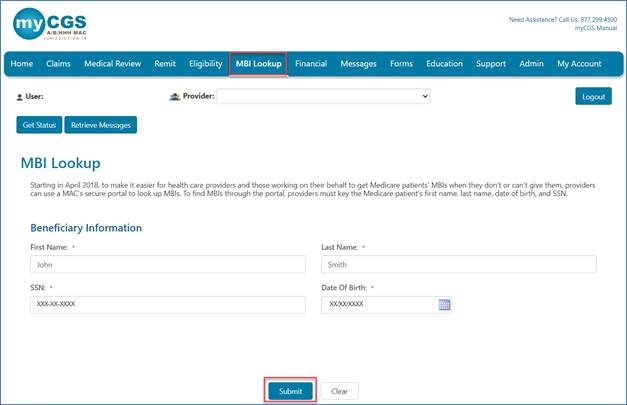
Task: Open the Claims menu
Action: [59, 64]
